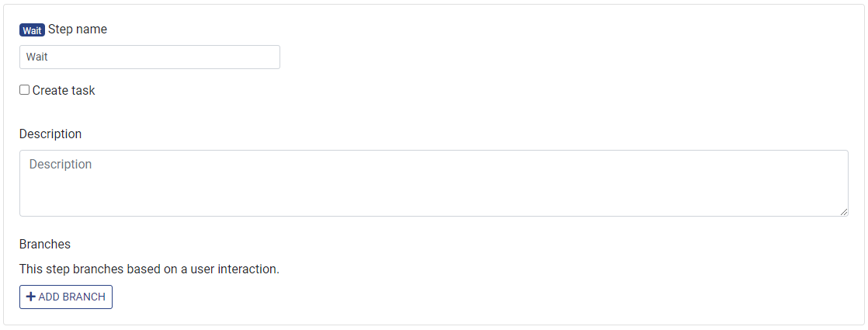868x330 pixels.
Task: Click the word 'task' beside the checkbox
Action: (82, 90)
